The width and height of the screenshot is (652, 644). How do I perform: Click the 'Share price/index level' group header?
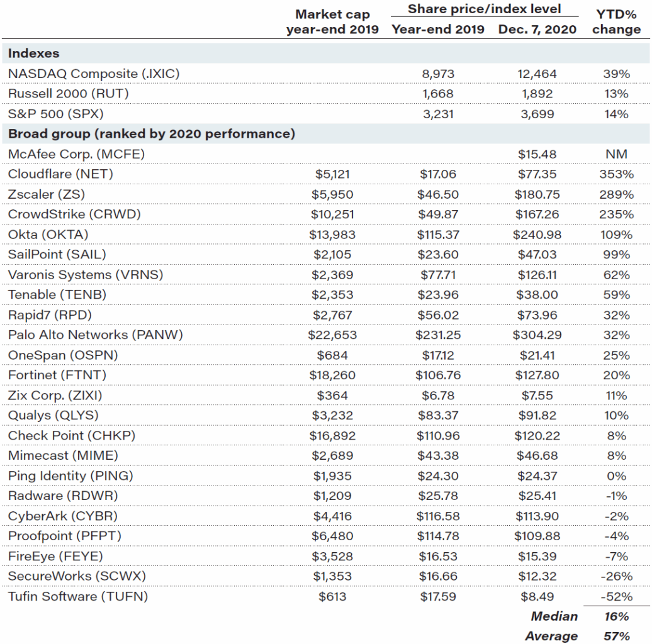pyautogui.click(x=483, y=9)
